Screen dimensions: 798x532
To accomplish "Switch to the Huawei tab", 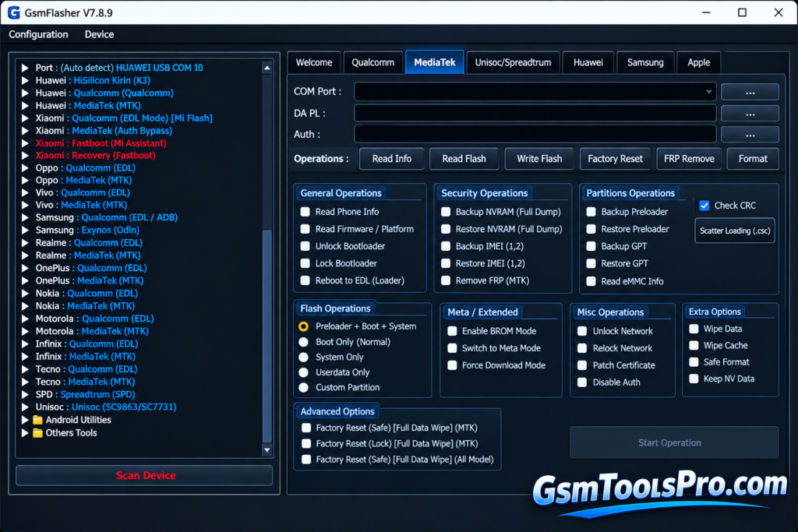I will (588, 62).
